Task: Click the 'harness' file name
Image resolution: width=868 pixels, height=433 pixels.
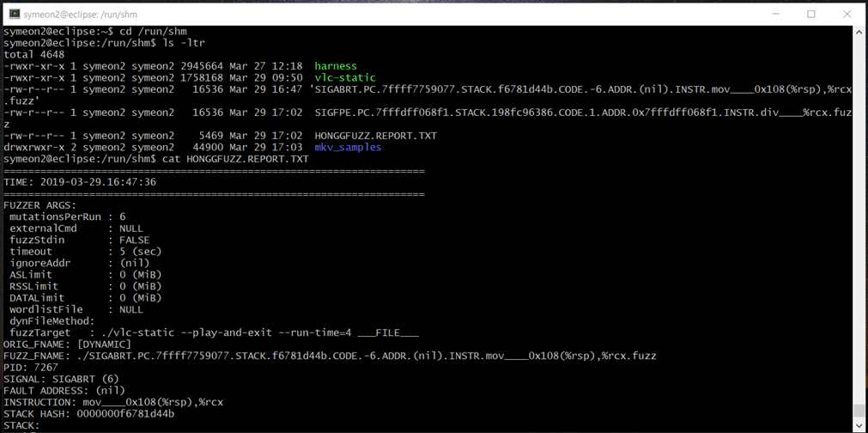Action: click(336, 66)
